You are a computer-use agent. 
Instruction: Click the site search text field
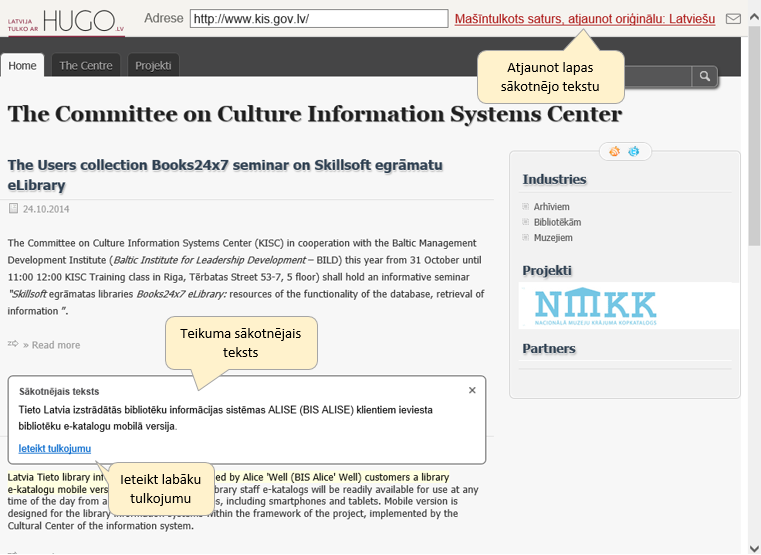tap(657, 76)
